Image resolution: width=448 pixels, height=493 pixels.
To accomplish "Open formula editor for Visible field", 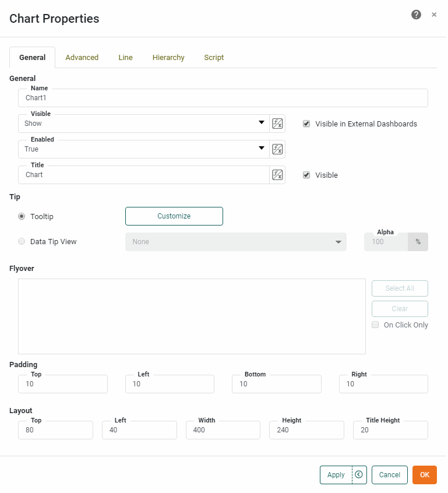I will pyautogui.click(x=277, y=124).
